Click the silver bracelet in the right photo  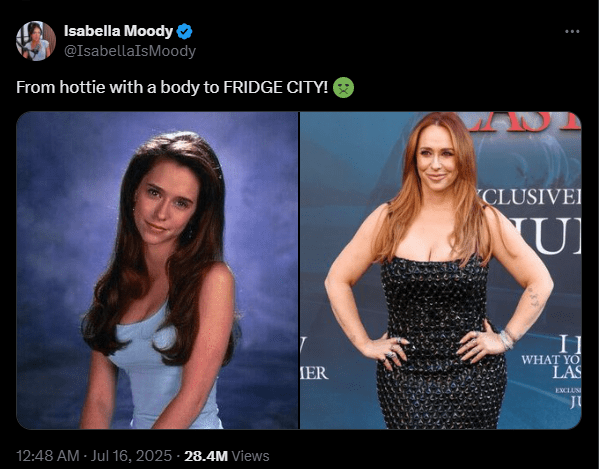pos(507,340)
